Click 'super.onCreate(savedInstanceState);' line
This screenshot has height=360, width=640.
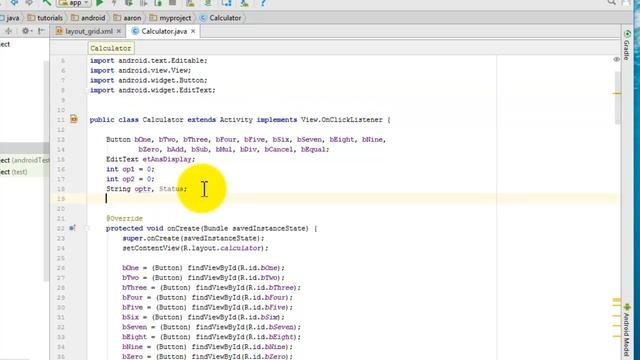193,238
